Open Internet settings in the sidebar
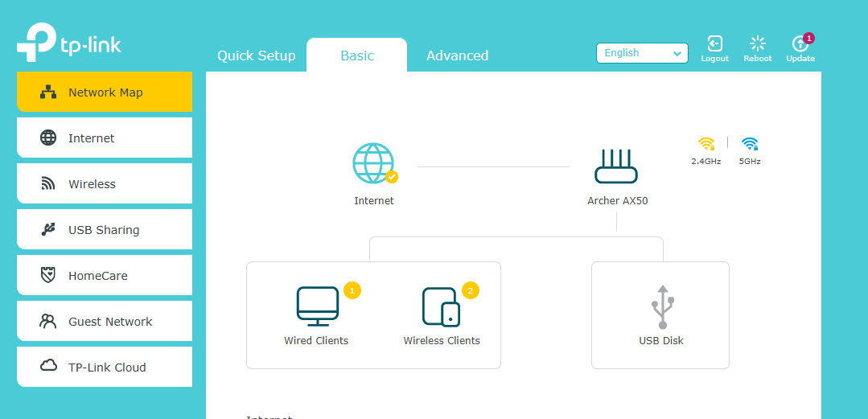 click(x=105, y=138)
